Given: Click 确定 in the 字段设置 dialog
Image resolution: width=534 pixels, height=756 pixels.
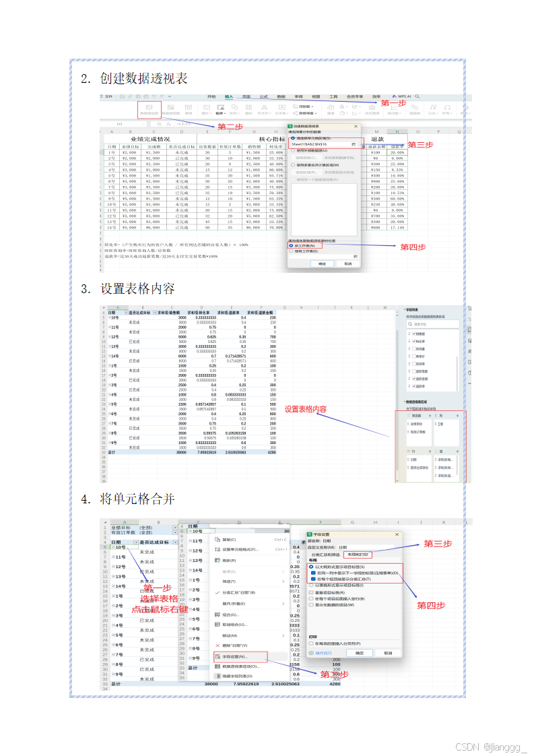Looking at the screenshot, I should (x=360, y=653).
